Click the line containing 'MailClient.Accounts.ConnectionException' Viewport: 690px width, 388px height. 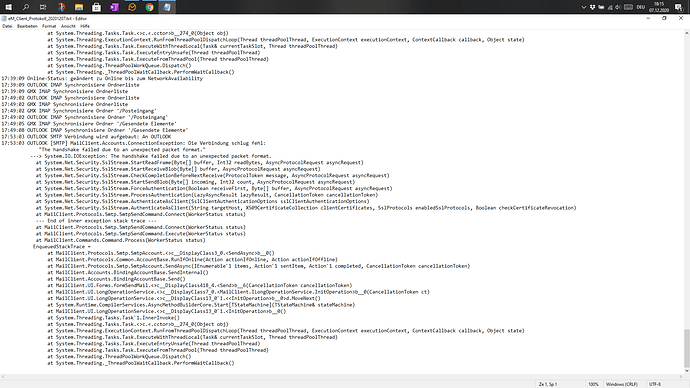(x=134, y=143)
